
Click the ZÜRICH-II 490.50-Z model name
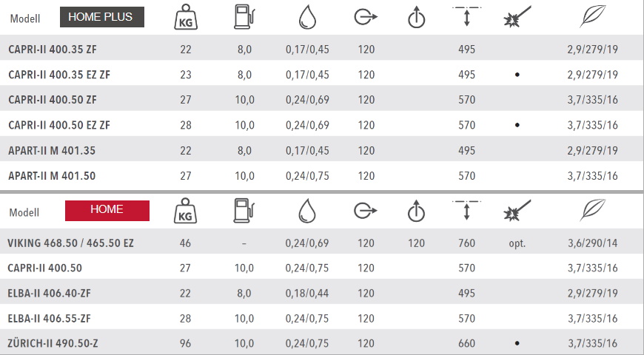click(53, 343)
